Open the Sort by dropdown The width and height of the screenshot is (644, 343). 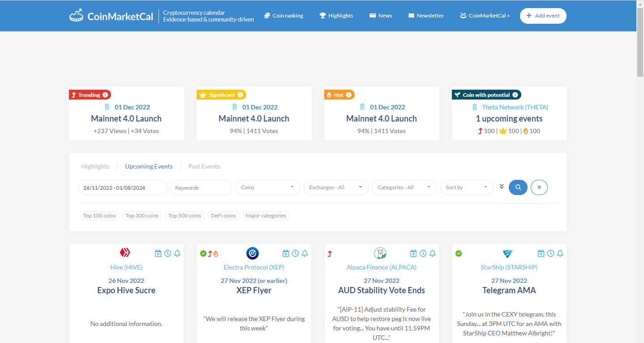(467, 187)
